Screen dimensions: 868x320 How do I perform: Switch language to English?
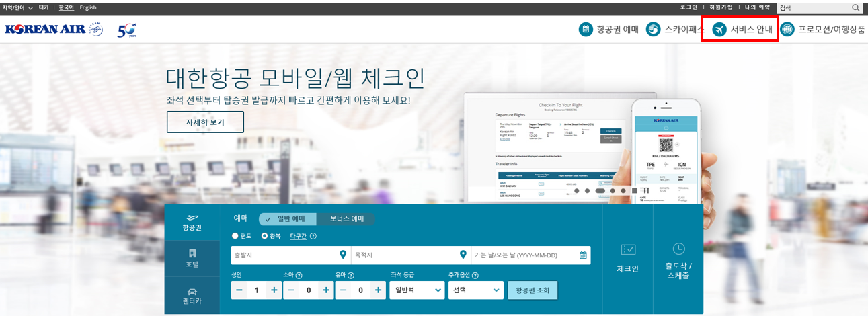click(88, 7)
